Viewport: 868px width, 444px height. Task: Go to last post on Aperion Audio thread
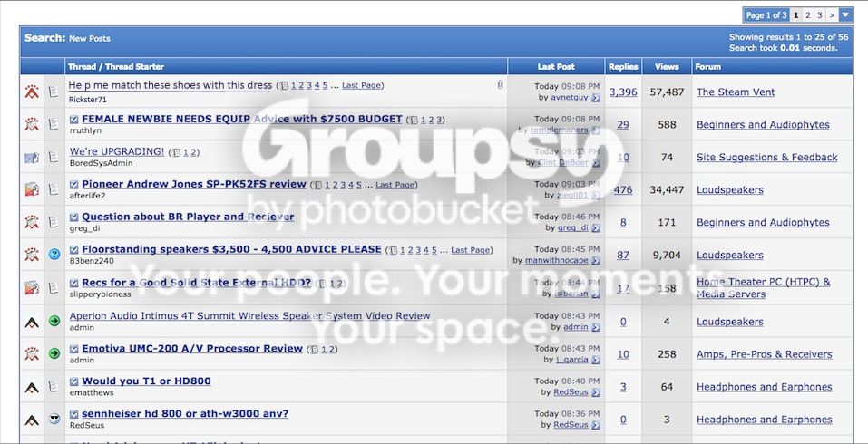(x=596, y=327)
